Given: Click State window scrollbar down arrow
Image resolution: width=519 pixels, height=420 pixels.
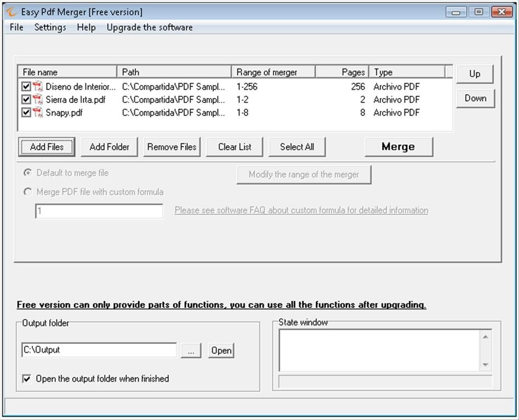Looking at the screenshot, I should (486, 365).
